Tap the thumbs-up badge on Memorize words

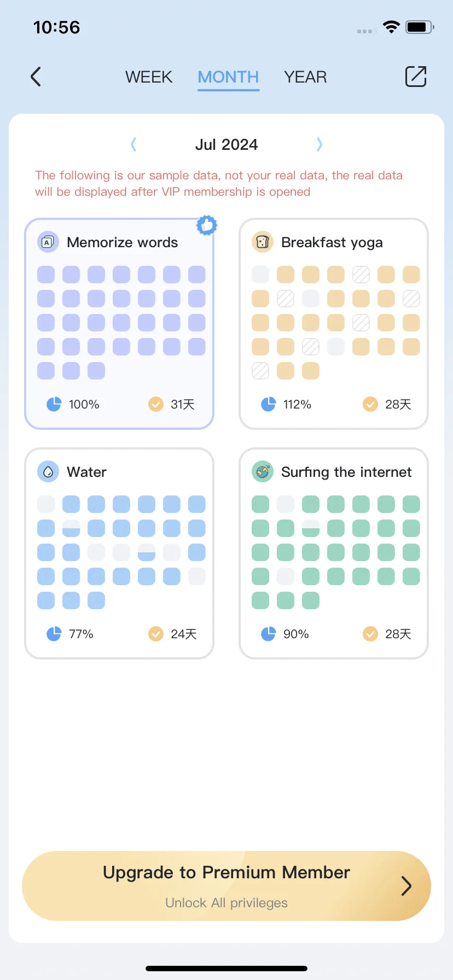(207, 225)
